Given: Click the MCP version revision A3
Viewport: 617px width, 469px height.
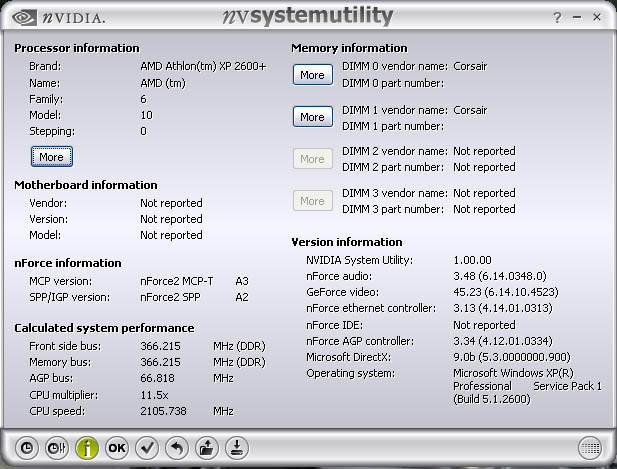Looking at the screenshot, I should click(242, 281).
